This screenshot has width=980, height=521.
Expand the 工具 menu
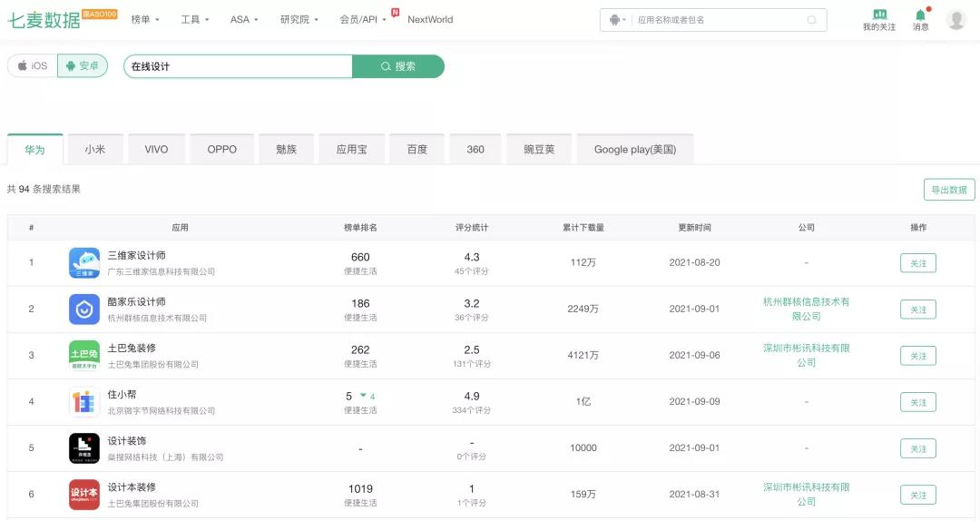195,19
